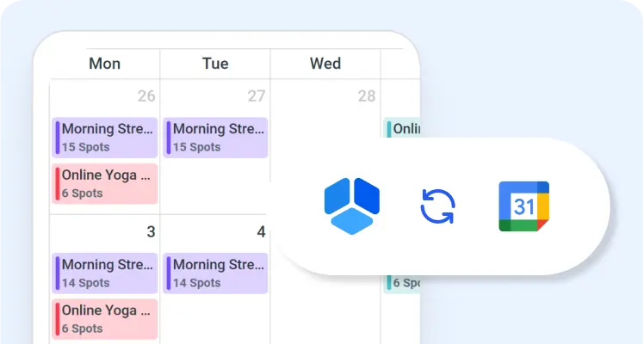644x344 pixels.
Task: Open Tuesday 27 Morning Stretch event
Action: (x=215, y=138)
